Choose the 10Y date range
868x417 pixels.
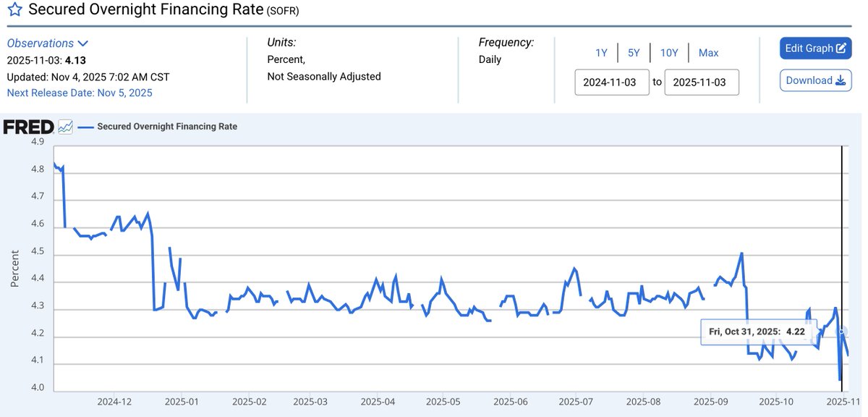click(669, 53)
